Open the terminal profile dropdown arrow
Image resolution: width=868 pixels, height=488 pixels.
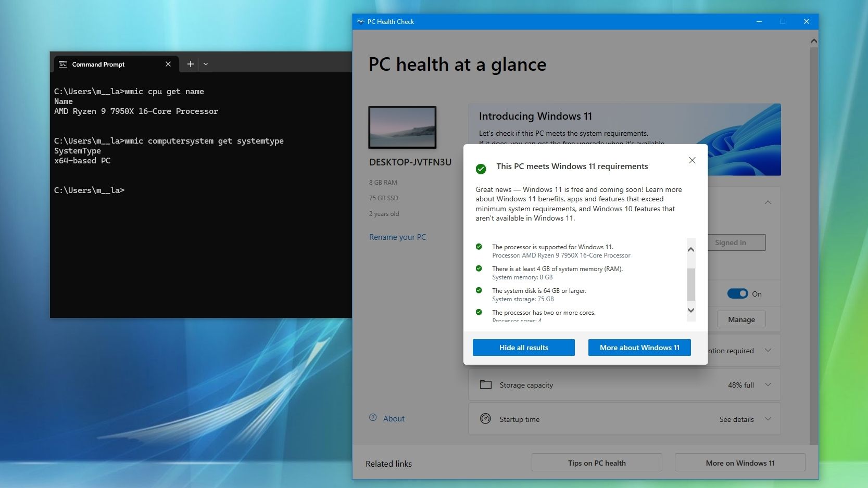206,64
